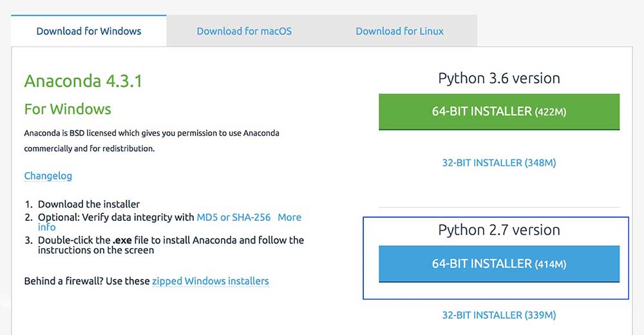Image resolution: width=644 pixels, height=335 pixels.
Task: Switch to the Download for Windows tab
Action: click(89, 31)
